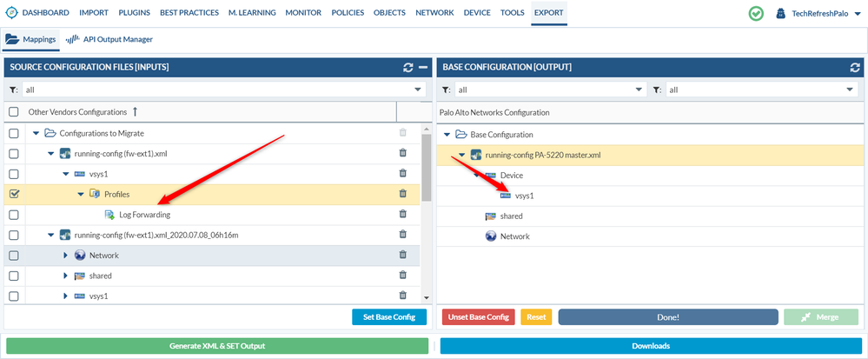Click trash icon in the Network row
Viewport: 868px width, 359px height.
pos(403,255)
